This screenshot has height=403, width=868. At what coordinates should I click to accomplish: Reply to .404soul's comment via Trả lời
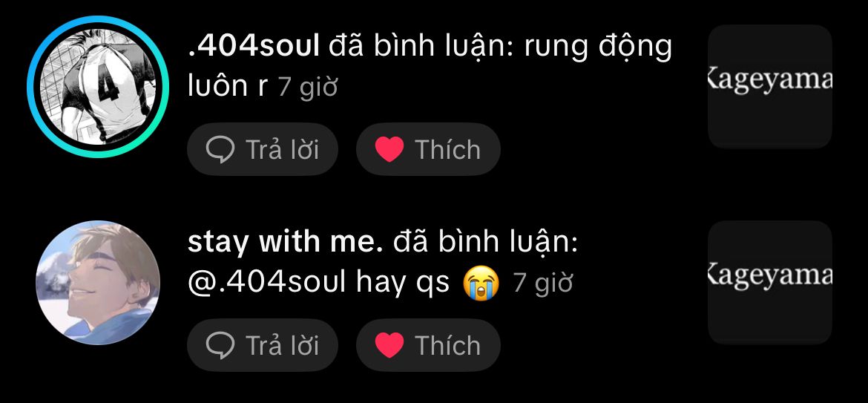click(263, 149)
